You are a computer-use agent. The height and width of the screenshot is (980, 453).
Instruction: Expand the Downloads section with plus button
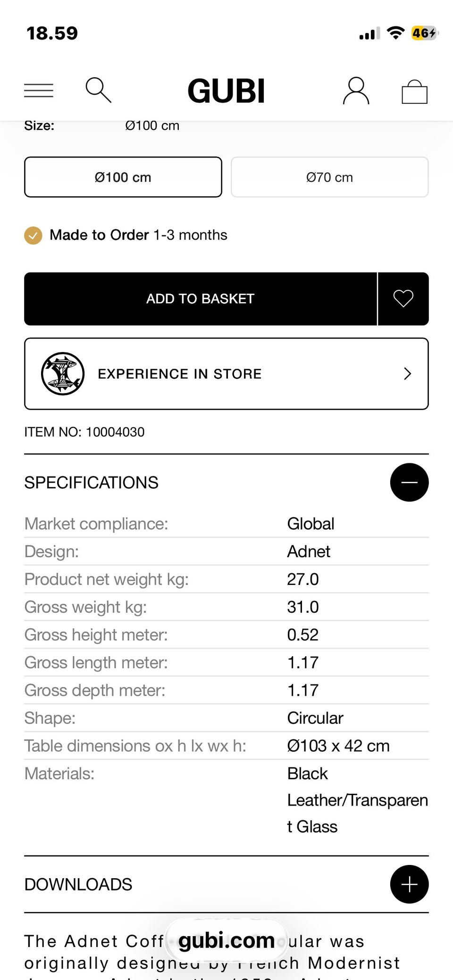(x=409, y=884)
